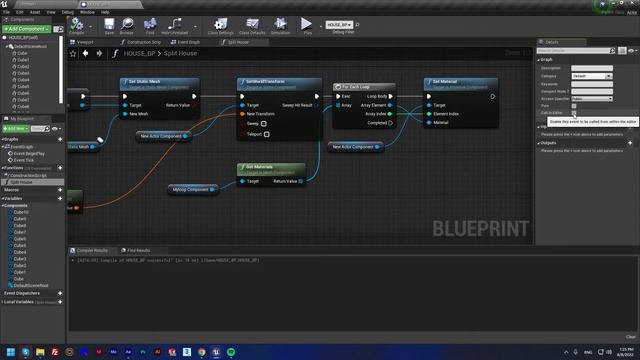Viewport: 640px width, 360px height.
Task: Open the Category dropdown set to Default
Action: (592, 76)
